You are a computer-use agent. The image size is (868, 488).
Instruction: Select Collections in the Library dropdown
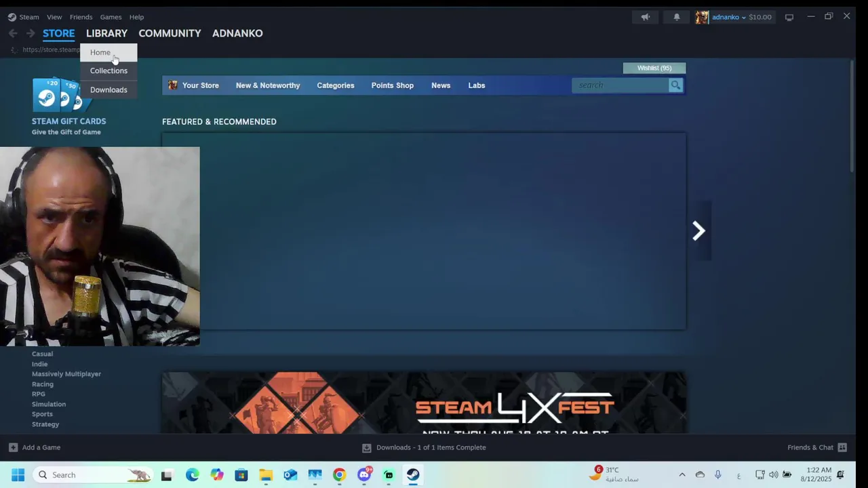108,70
